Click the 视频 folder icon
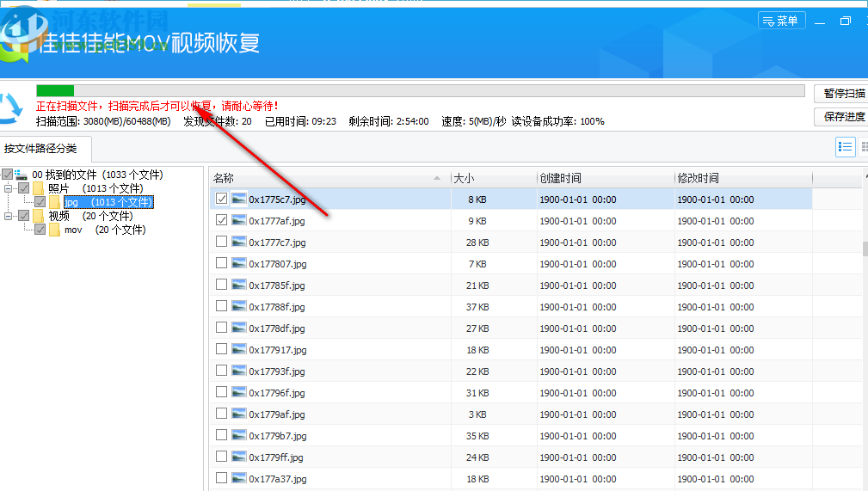The image size is (868, 491). coord(38,216)
